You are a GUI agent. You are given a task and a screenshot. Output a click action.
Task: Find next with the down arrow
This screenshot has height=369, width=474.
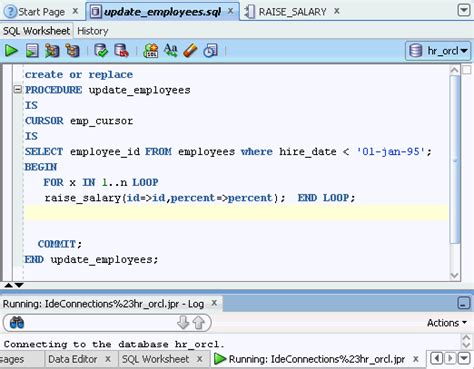pos(183,323)
